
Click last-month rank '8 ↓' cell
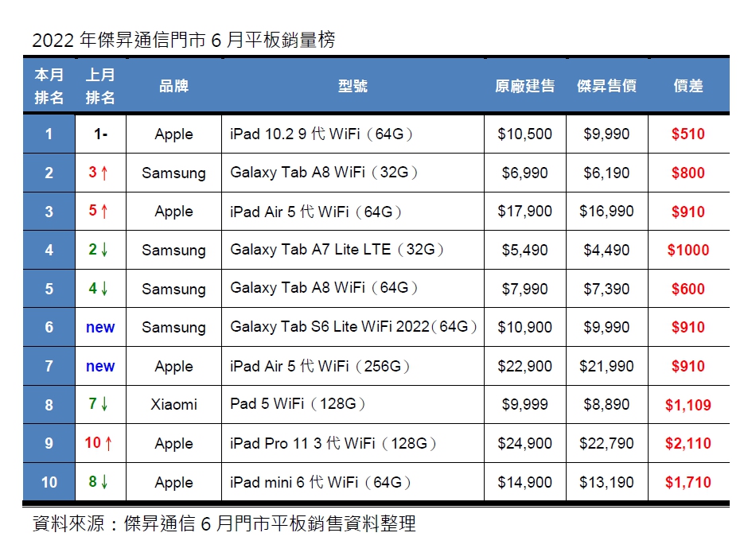[x=100, y=482]
